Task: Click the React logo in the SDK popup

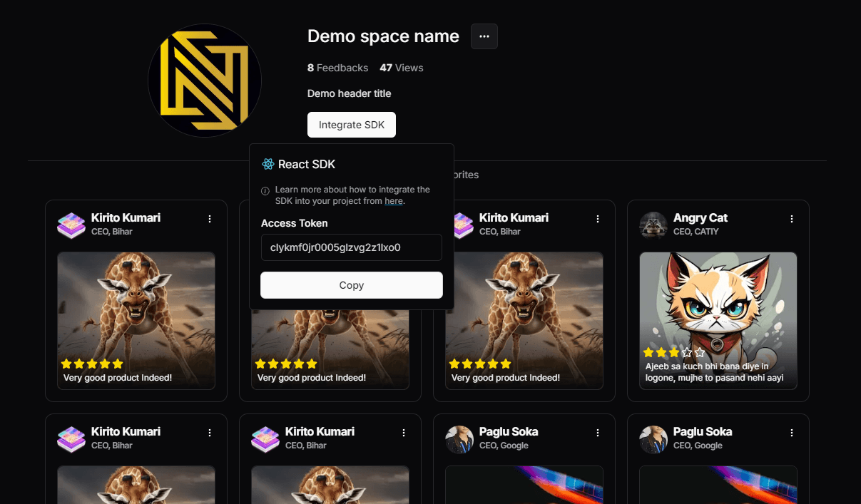Action: point(268,164)
